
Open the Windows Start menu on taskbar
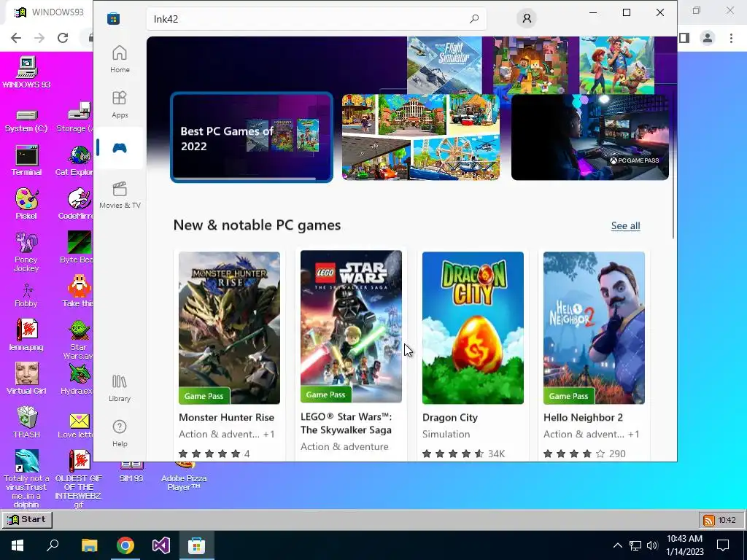(18, 545)
